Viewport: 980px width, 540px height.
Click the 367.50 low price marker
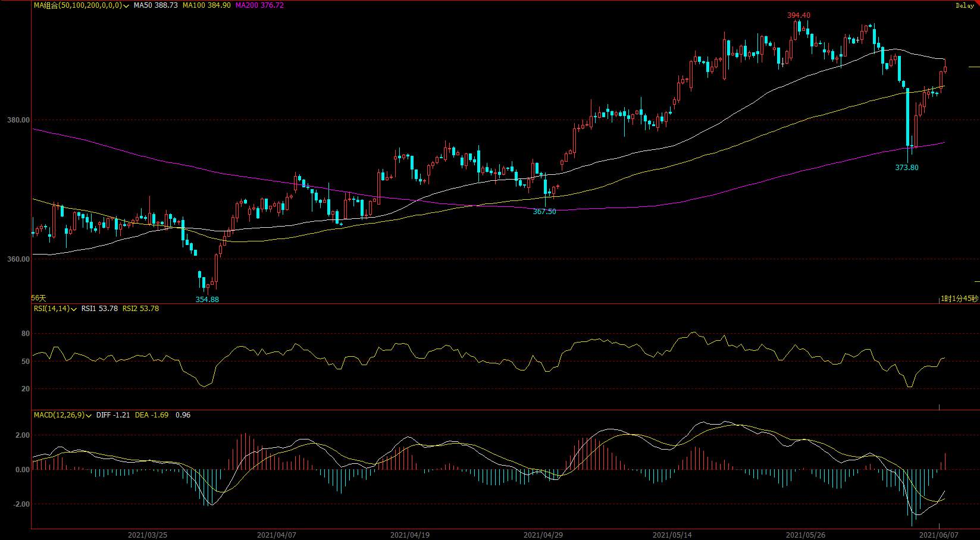tap(544, 212)
